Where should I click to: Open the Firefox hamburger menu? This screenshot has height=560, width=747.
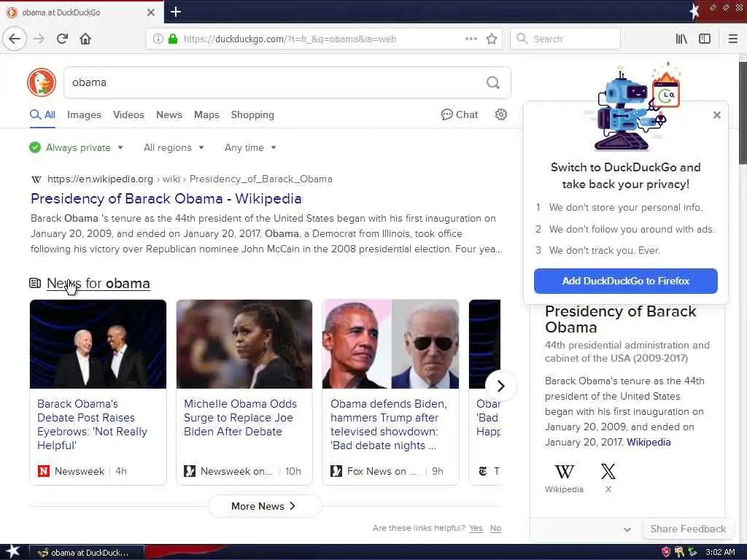coord(733,39)
